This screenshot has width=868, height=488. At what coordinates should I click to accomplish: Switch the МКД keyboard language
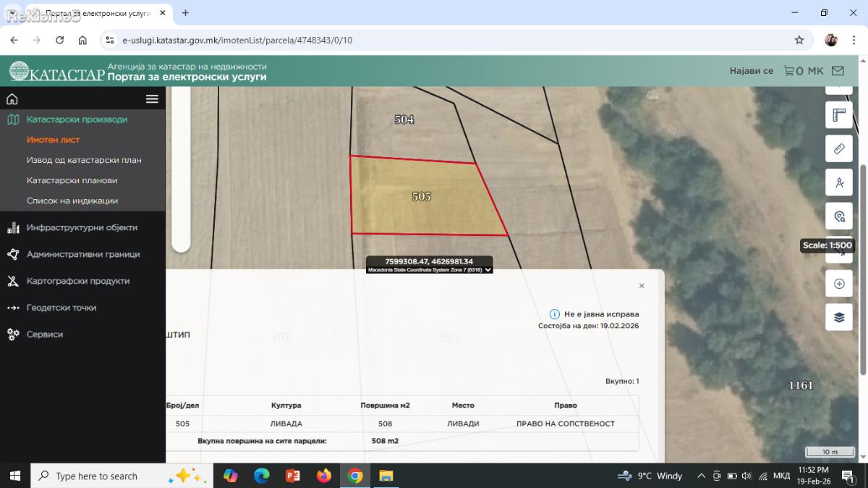click(x=782, y=476)
